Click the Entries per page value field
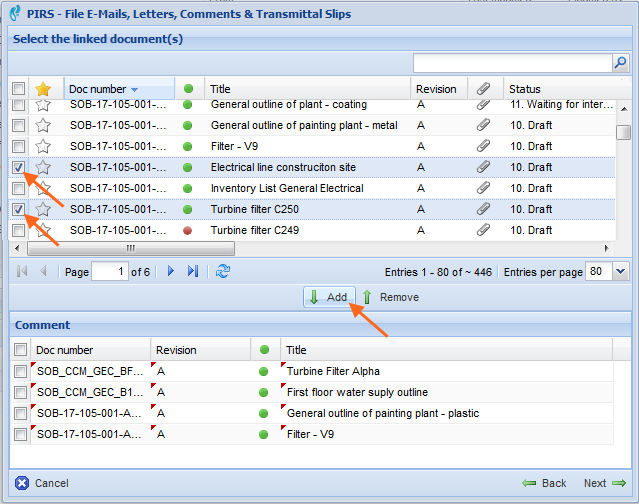The image size is (639, 504). [x=599, y=271]
